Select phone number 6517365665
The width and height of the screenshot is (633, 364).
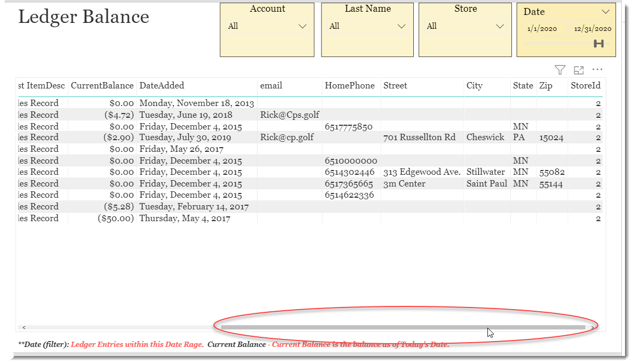(349, 184)
